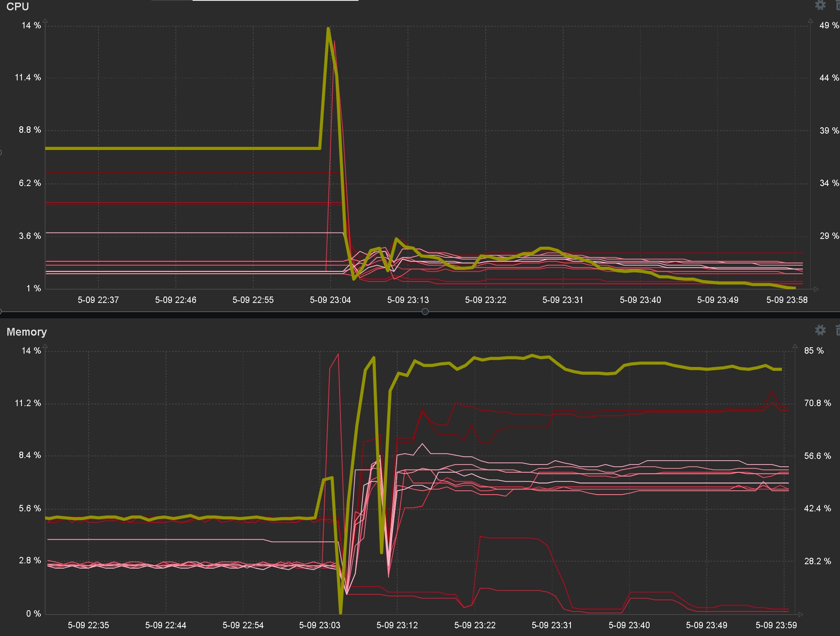Click the 5-09 23:12 time label
The image size is (840, 636).
(397, 625)
